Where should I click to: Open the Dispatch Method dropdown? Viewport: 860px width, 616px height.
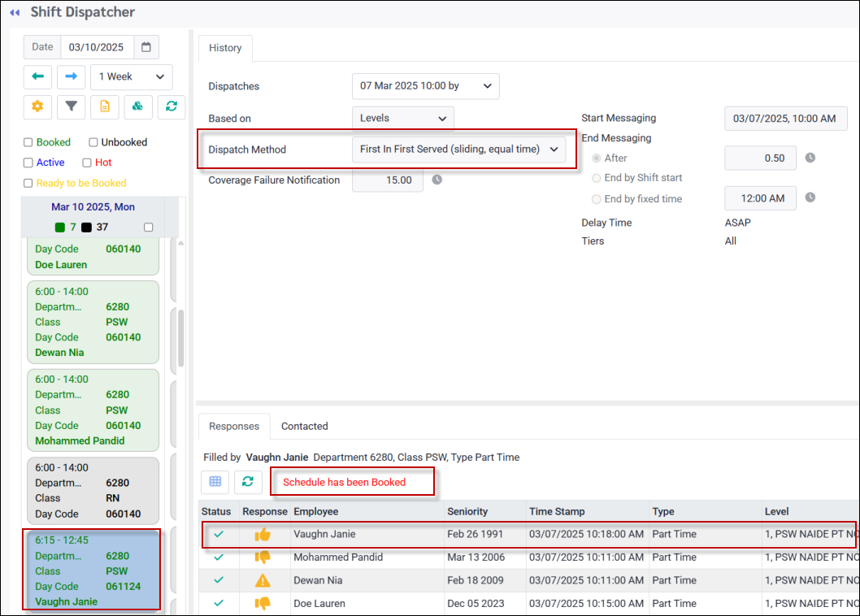pyautogui.click(x=459, y=150)
